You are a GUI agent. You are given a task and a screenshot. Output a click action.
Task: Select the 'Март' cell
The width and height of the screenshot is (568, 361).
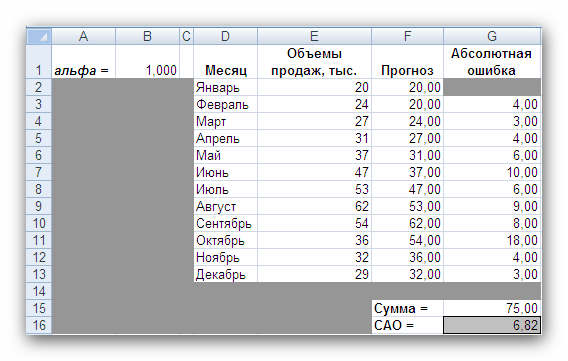[225, 121]
